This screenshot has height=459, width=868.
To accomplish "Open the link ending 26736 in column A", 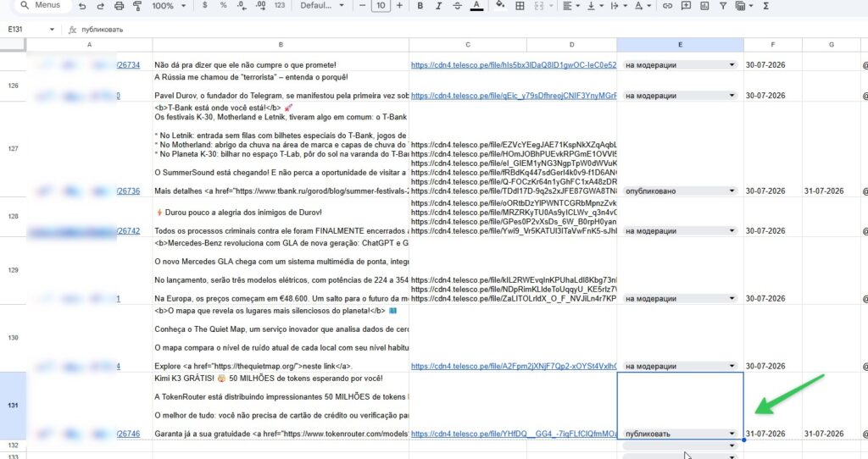I will pyautogui.click(x=129, y=191).
